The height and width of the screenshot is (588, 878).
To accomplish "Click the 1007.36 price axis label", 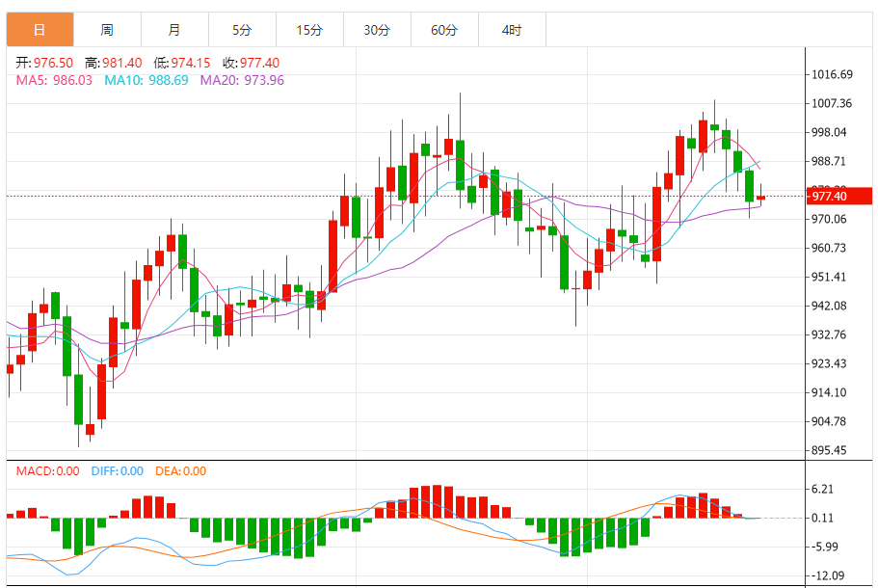I will [832, 103].
